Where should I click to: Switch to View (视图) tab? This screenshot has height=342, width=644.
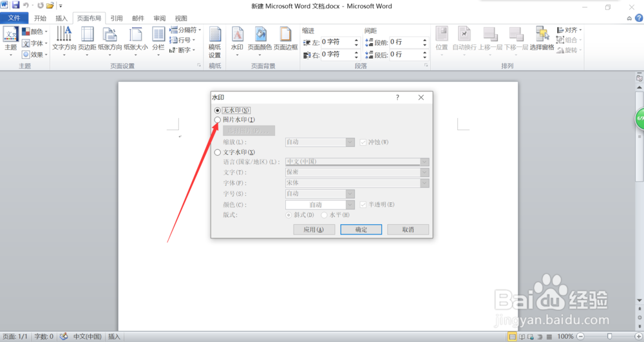pyautogui.click(x=181, y=18)
